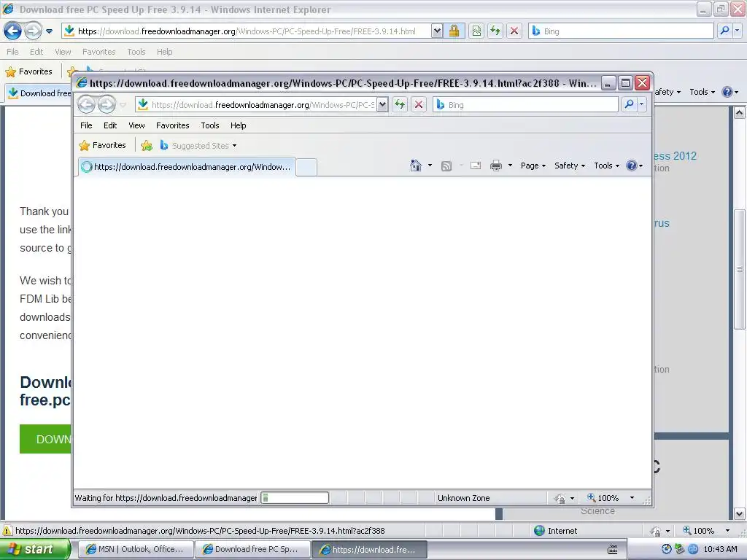
Task: Switch to Download free PC Sp taskbar item
Action: click(252, 549)
